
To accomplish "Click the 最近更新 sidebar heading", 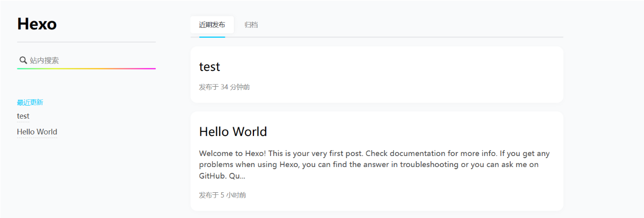I will pyautogui.click(x=30, y=102).
